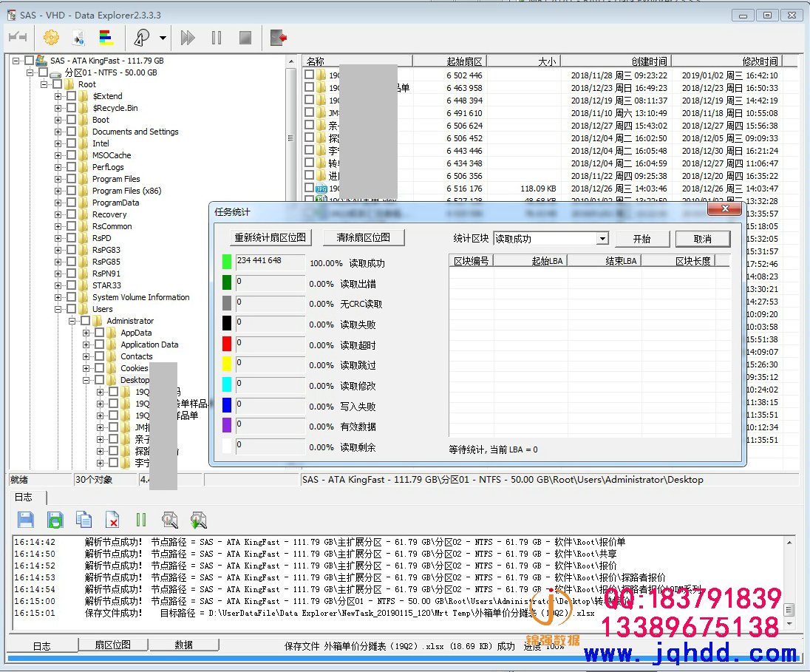Pause the current task in toolbar
Viewport: 810px width, 672px height.
tap(217, 37)
